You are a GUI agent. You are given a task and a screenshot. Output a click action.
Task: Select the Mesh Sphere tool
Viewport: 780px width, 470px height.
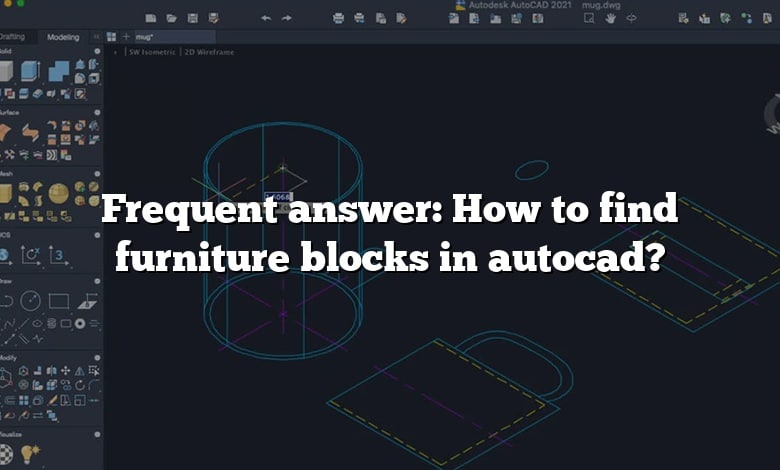[x=59, y=193]
